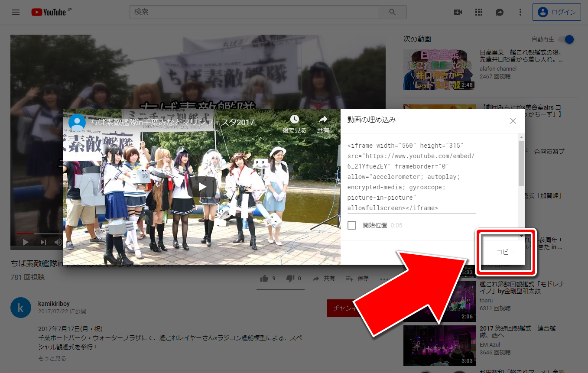Close the 動画の埋め込み embed dialog
The height and width of the screenshot is (373, 588).
click(x=513, y=121)
